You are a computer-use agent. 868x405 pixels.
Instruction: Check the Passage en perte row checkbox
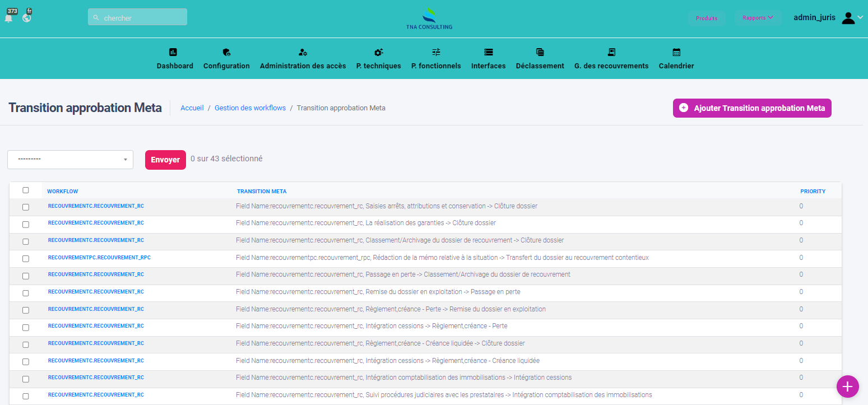26,276
